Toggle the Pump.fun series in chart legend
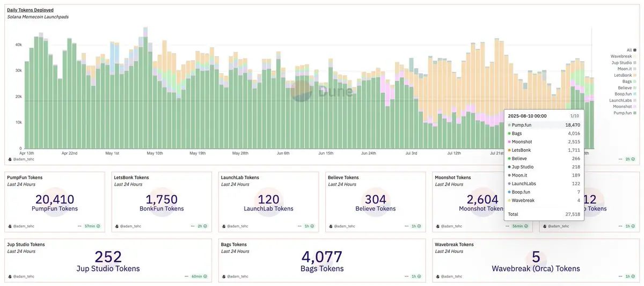 (625, 113)
